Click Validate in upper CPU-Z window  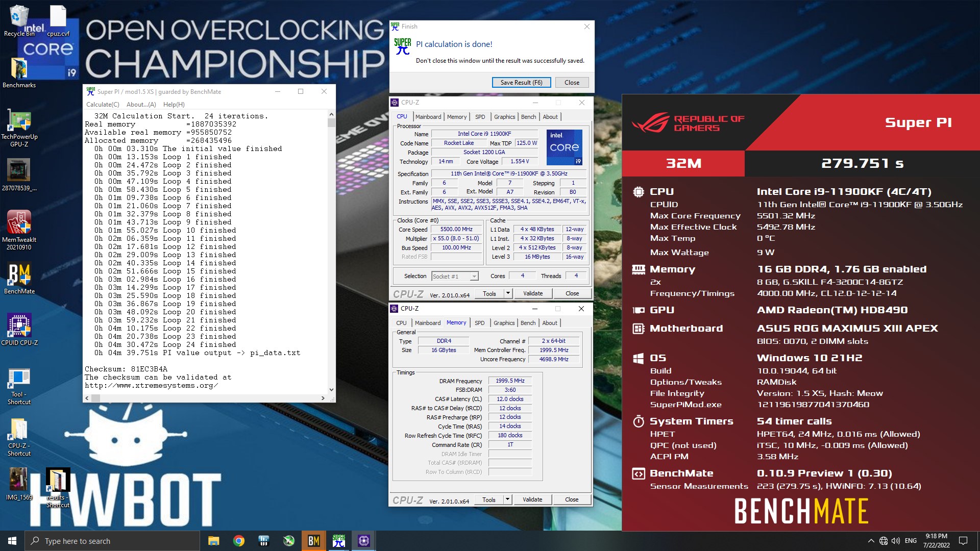(x=533, y=293)
